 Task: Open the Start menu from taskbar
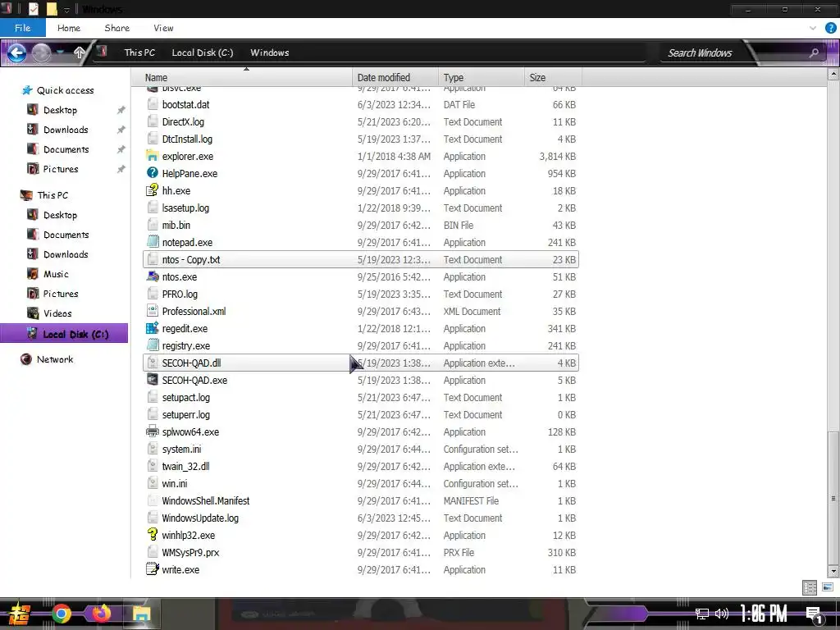[x=20, y=614]
